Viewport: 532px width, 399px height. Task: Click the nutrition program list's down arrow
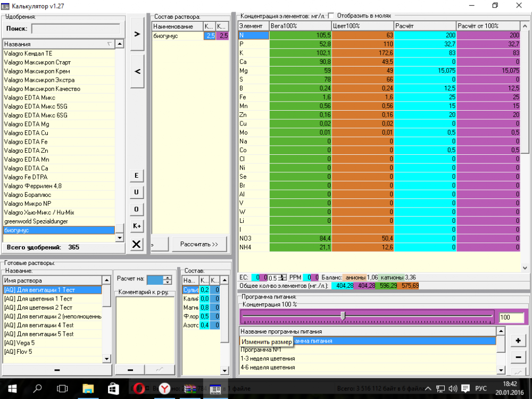pyautogui.click(x=501, y=370)
